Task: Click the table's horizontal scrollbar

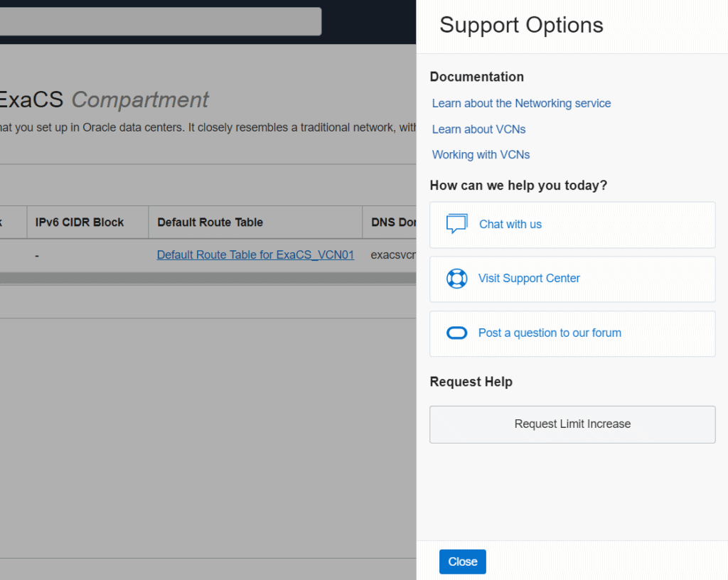Action: [206, 279]
